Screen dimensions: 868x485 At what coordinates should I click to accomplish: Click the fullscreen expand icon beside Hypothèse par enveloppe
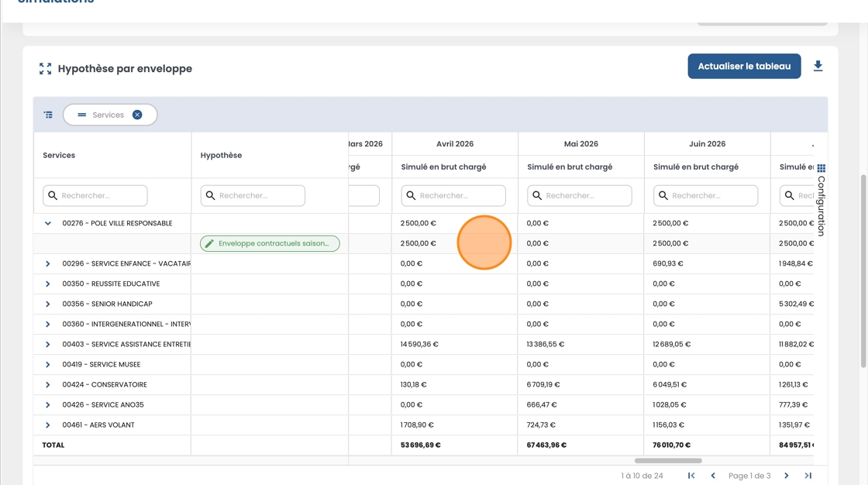(46, 69)
